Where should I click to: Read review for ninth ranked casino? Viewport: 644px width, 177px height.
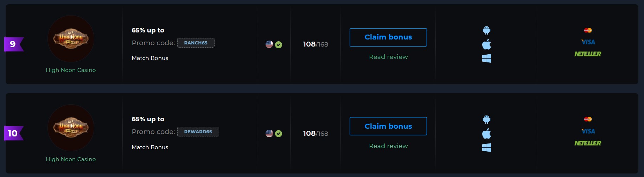[388, 57]
